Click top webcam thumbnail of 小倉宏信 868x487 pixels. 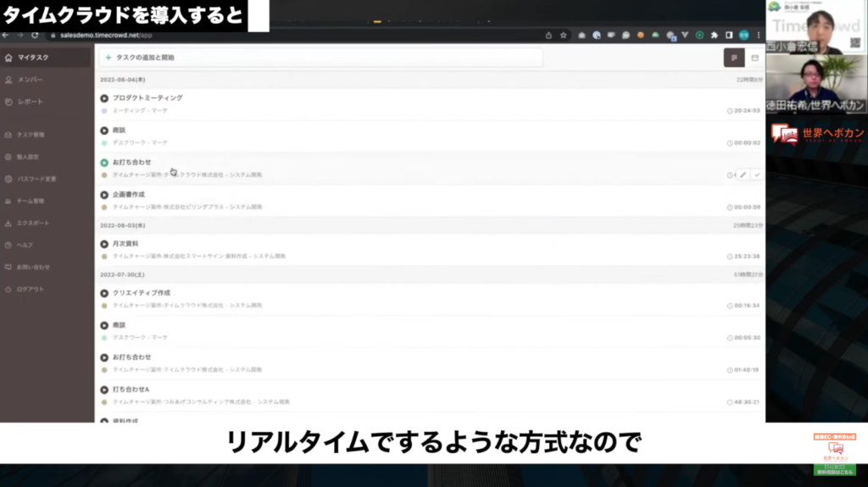[816, 27]
